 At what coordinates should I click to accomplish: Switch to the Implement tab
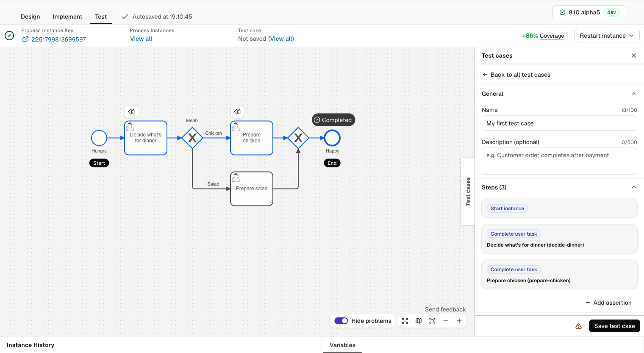[67, 17]
